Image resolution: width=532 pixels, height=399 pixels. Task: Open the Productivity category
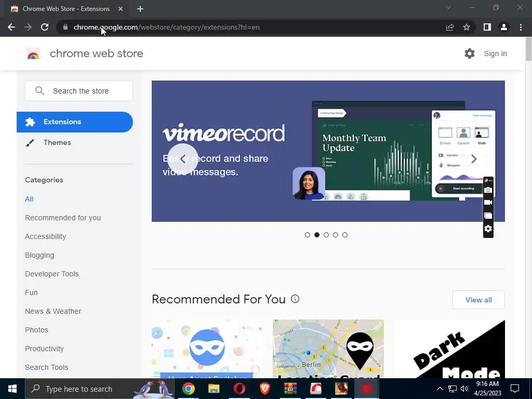45,349
